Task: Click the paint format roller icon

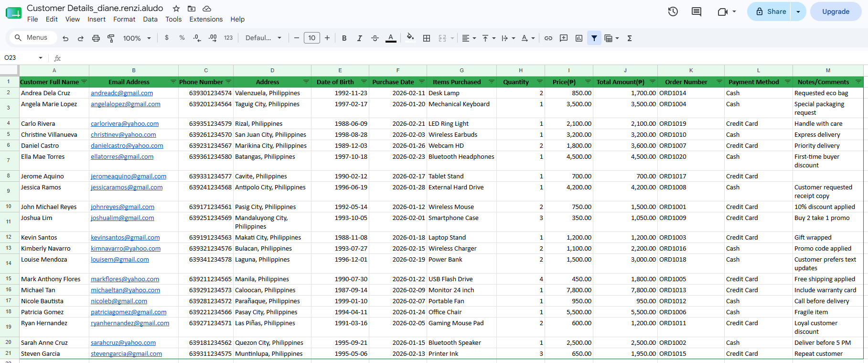Action: (111, 38)
